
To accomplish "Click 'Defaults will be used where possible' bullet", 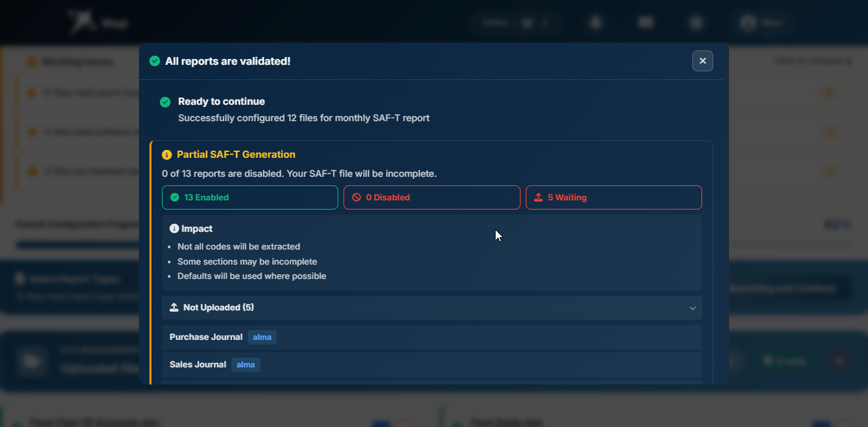I will tap(252, 276).
